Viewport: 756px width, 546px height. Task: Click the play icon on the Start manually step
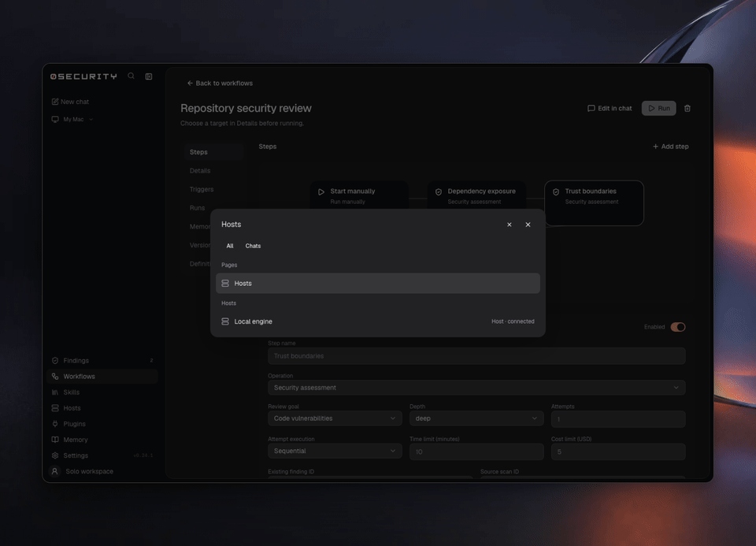pyautogui.click(x=321, y=192)
